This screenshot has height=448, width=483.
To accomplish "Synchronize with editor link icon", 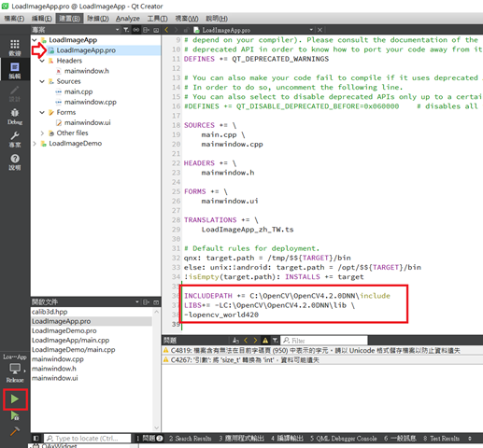I will tap(136, 30).
